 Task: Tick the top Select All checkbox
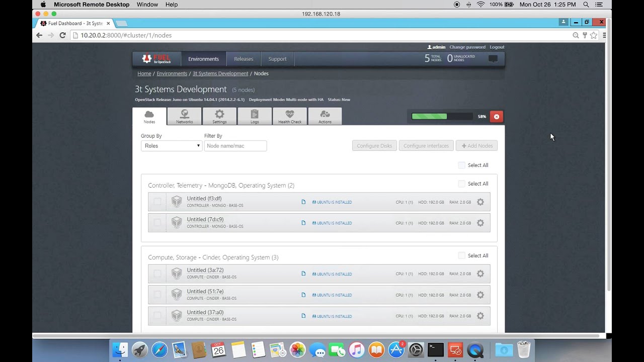coord(461,165)
